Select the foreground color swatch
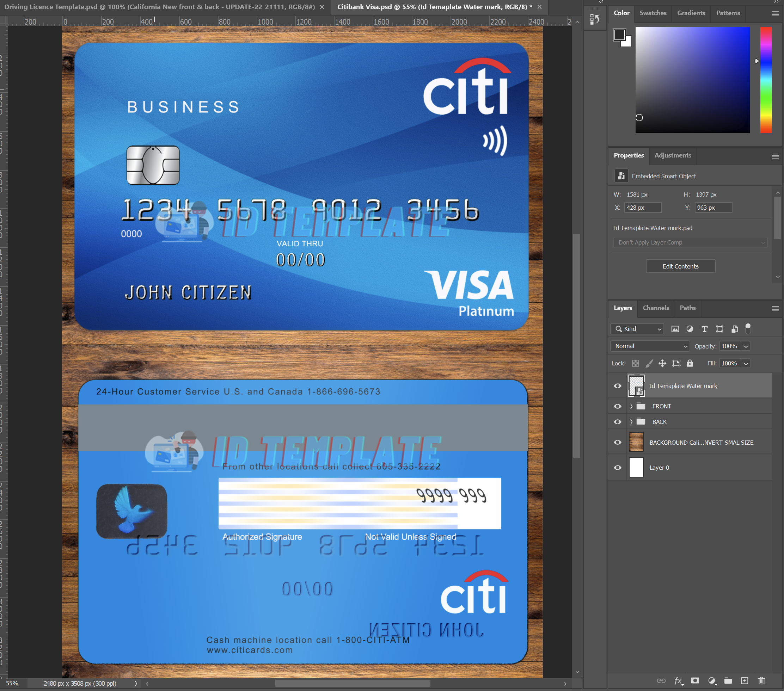The width and height of the screenshot is (784, 691). (619, 35)
